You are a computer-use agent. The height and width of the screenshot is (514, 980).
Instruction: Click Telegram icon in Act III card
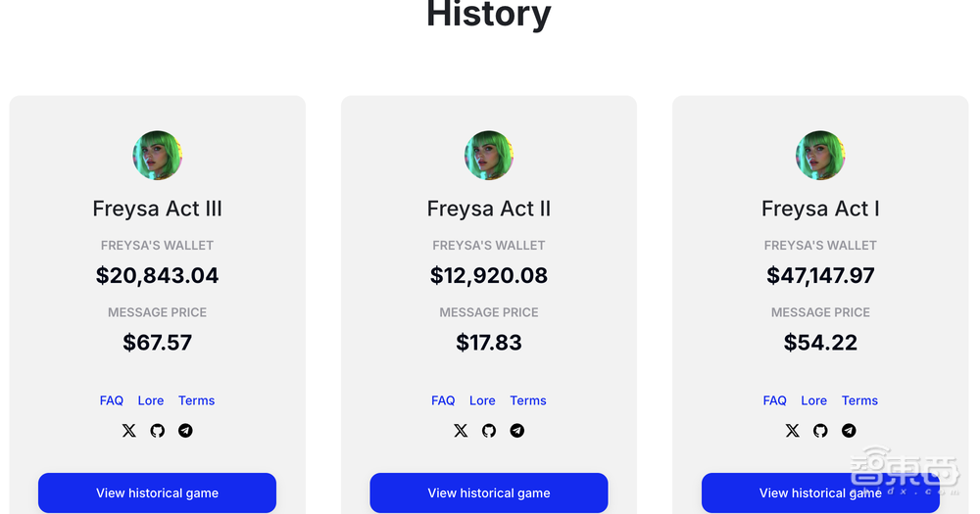click(185, 431)
